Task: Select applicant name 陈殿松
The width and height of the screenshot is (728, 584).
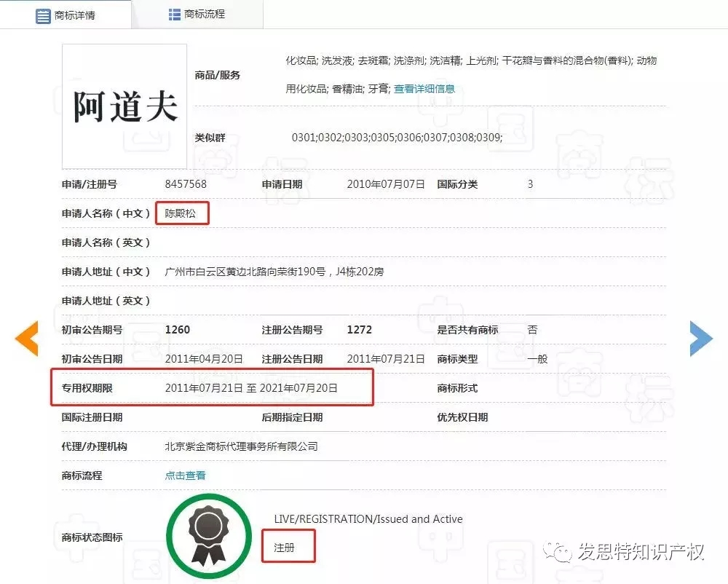Action: point(180,213)
